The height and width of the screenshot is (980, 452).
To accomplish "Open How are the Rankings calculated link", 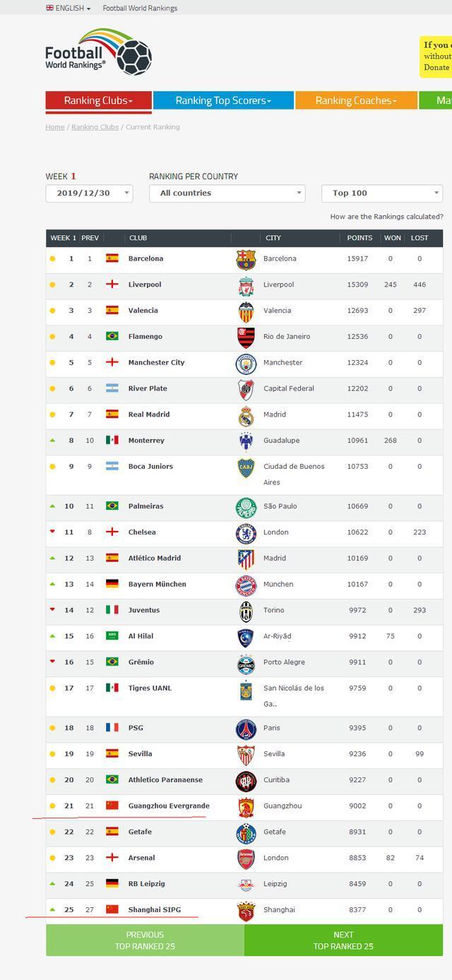I will [x=386, y=217].
